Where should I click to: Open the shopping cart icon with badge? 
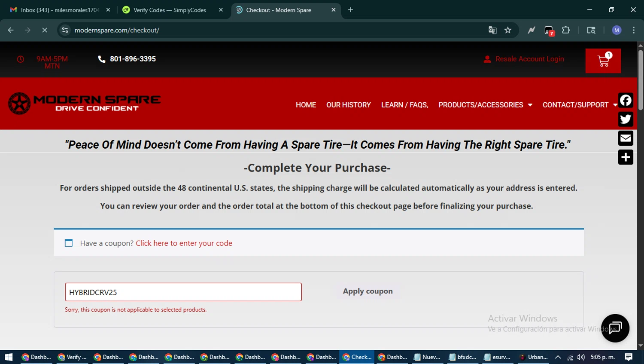click(x=603, y=61)
